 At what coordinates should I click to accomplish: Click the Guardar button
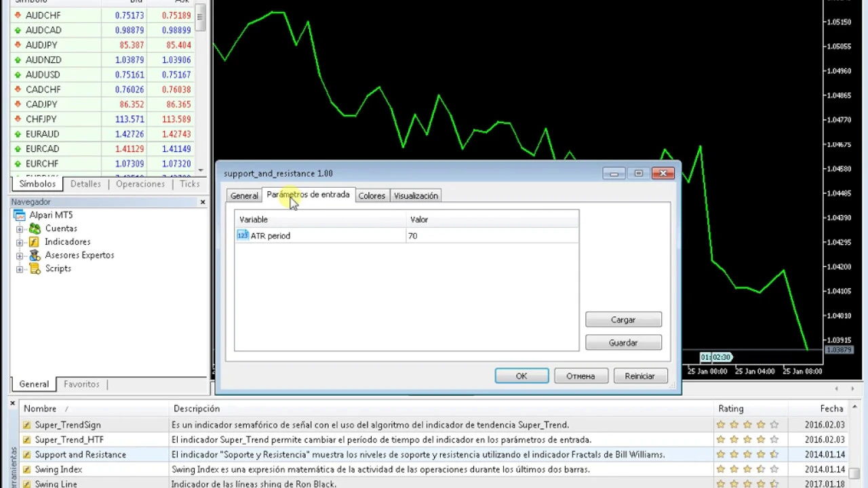(x=623, y=343)
